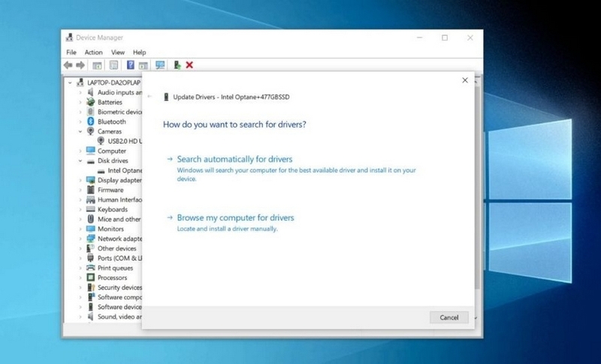Maximize the Device Manager window
The width and height of the screenshot is (601, 364).
[445, 38]
